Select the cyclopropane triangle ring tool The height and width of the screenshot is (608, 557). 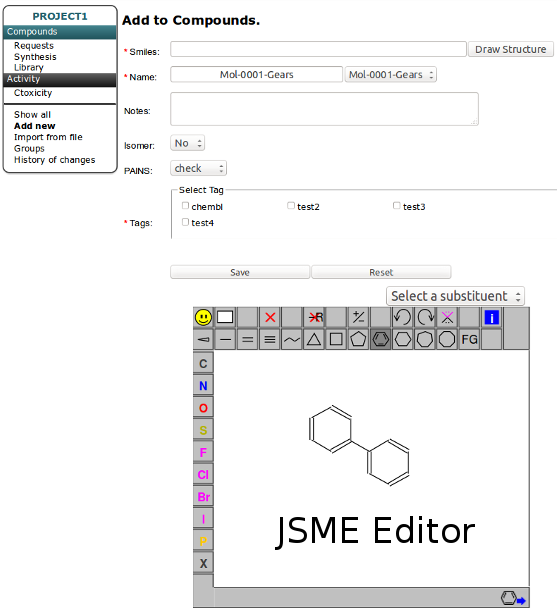(314, 340)
